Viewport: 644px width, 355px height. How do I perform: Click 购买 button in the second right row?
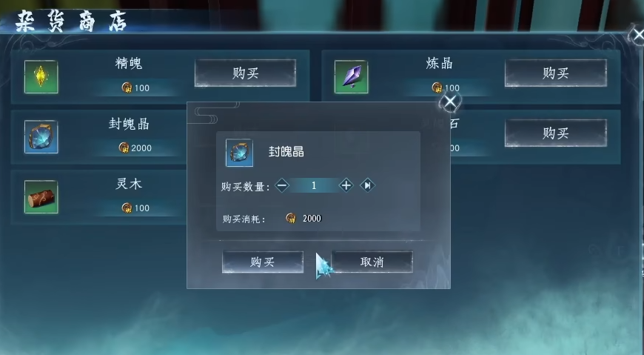point(556,133)
